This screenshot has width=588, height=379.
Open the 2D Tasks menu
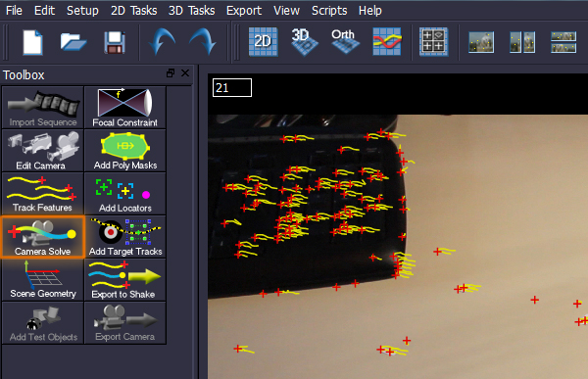click(133, 11)
